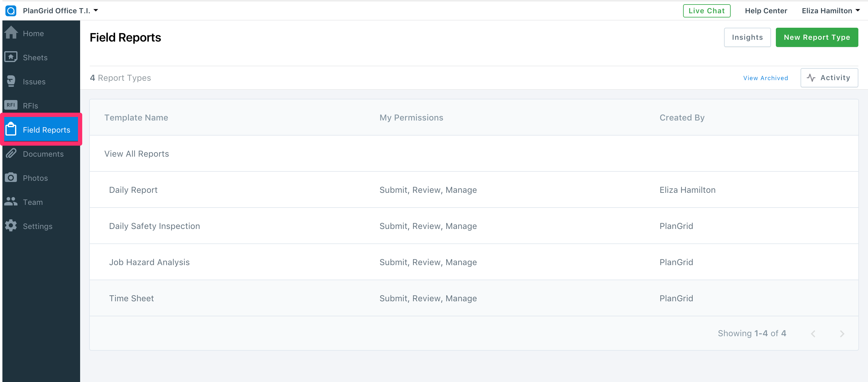Click PlanGrid creator in Time Sheet row
Screen dimensions: 868x382
(x=676, y=298)
